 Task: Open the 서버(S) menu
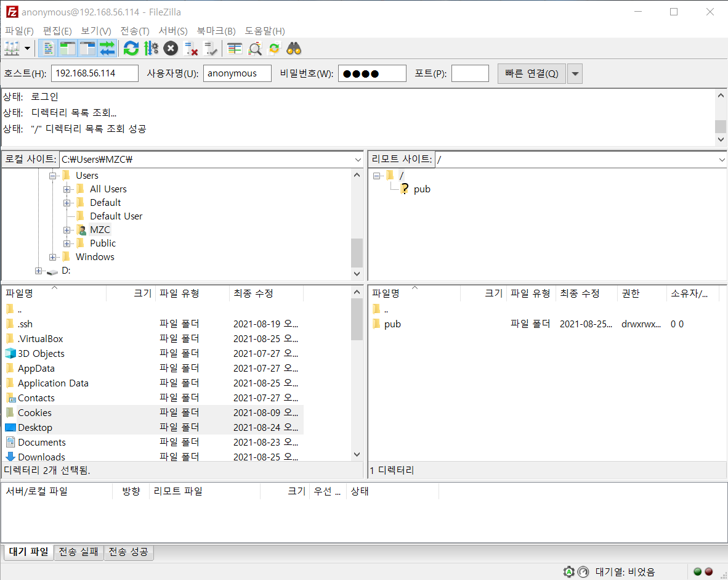click(x=173, y=31)
